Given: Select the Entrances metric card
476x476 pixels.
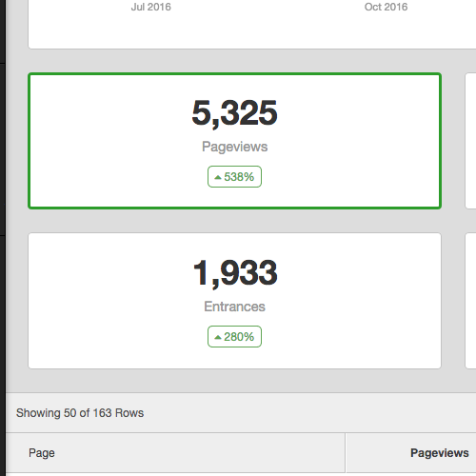Looking at the screenshot, I should pyautogui.click(x=234, y=301).
